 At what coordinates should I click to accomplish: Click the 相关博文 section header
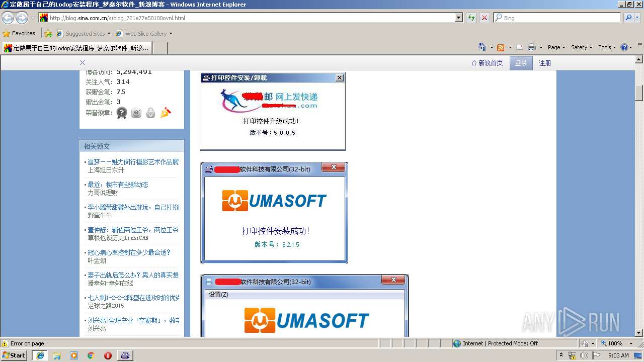click(132, 146)
